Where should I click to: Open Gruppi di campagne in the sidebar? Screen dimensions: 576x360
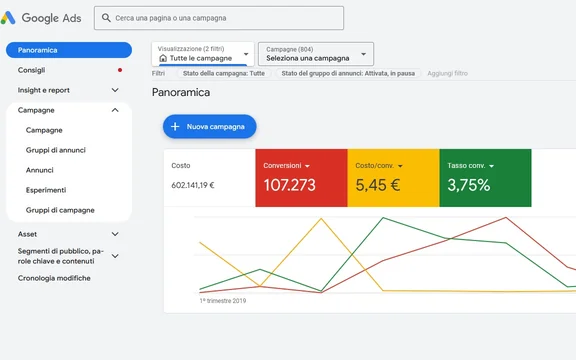(x=60, y=210)
